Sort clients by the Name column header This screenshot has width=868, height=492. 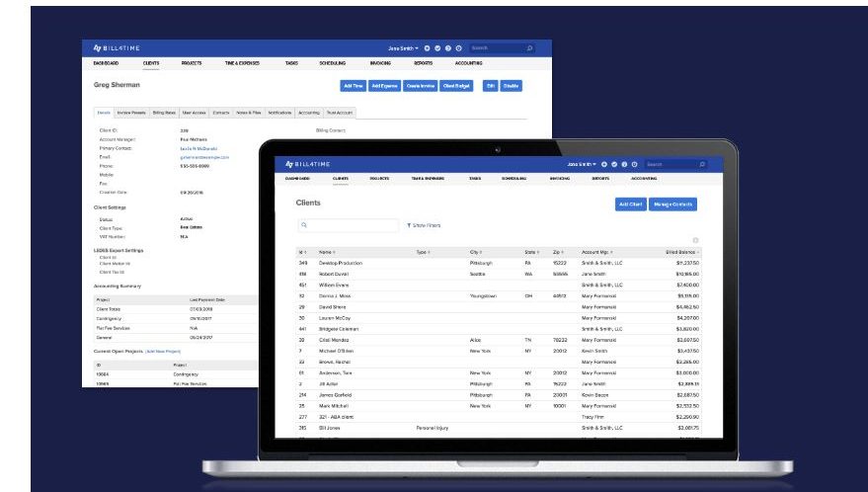[x=327, y=252]
